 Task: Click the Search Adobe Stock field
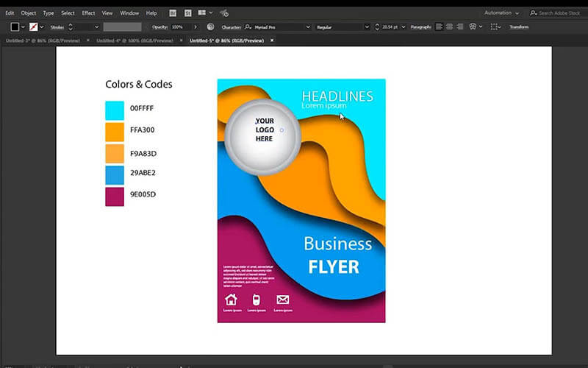pos(557,13)
